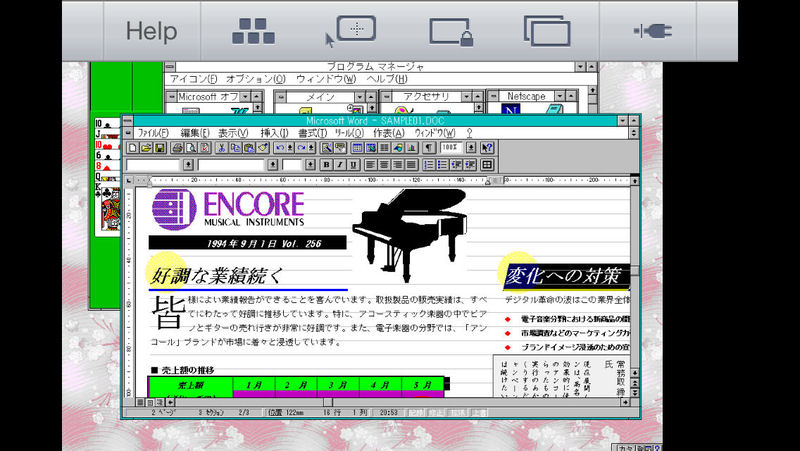This screenshot has height=451, width=800.
Task: Click the AutoFormat icon
Action: click(327, 148)
